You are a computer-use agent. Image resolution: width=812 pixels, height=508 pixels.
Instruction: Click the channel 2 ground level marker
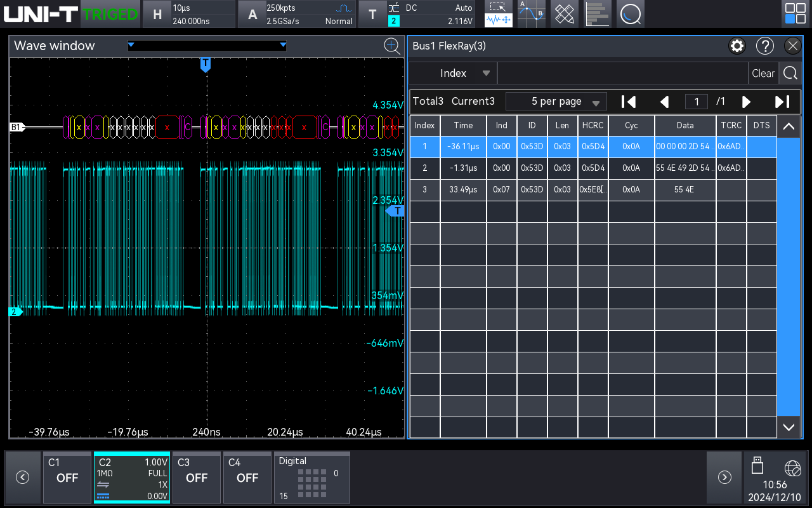click(15, 312)
